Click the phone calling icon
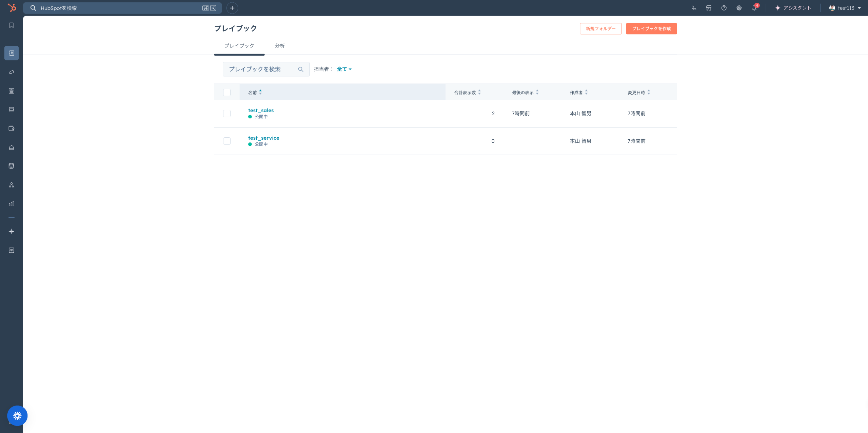Screen dimensions: 868x433 (694, 8)
